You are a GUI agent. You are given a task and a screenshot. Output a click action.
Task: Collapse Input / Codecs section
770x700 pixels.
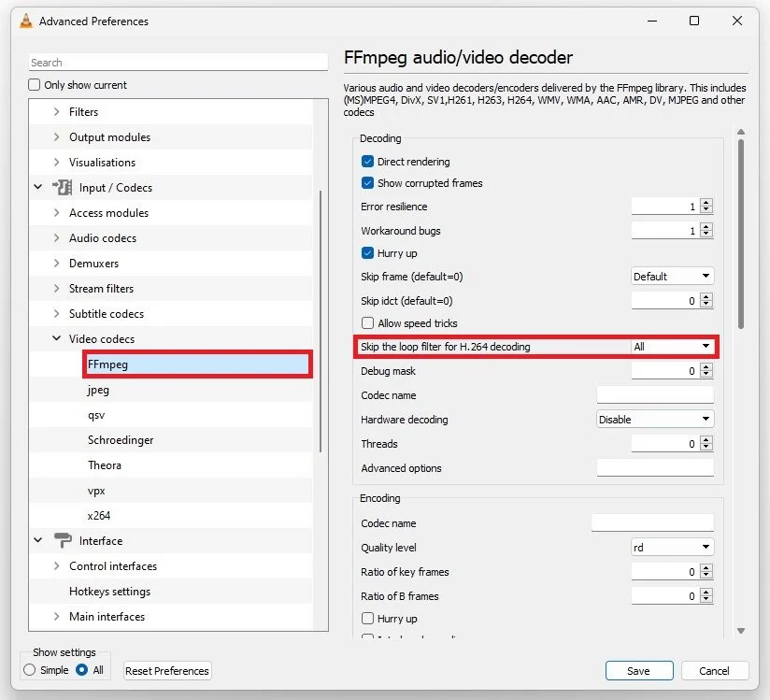(x=37, y=187)
